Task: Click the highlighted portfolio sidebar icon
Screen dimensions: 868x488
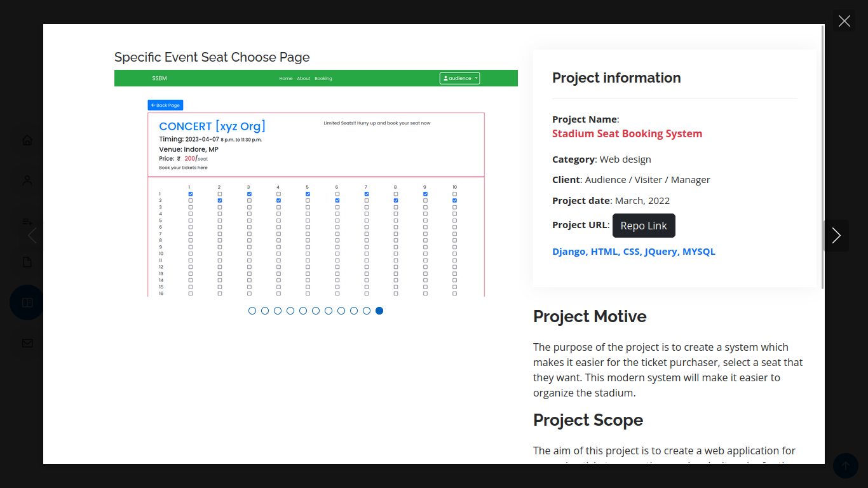Action: click(x=27, y=302)
